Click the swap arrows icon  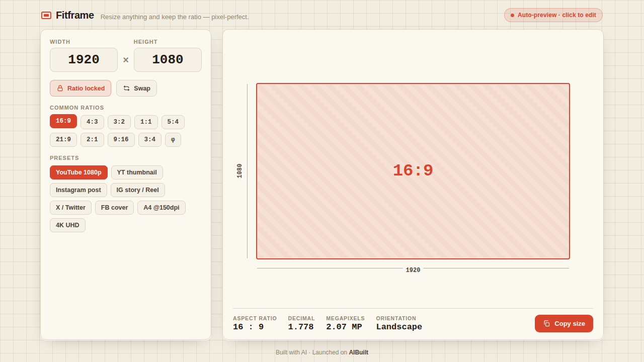(x=127, y=88)
